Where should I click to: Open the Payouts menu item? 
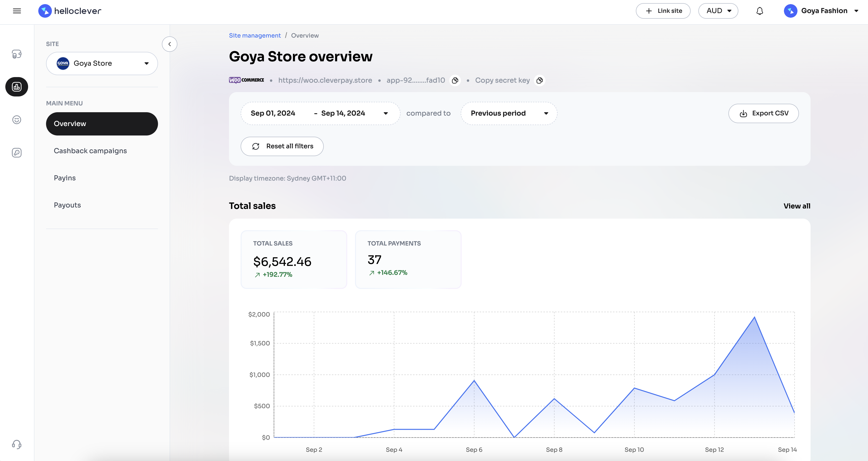tap(67, 205)
